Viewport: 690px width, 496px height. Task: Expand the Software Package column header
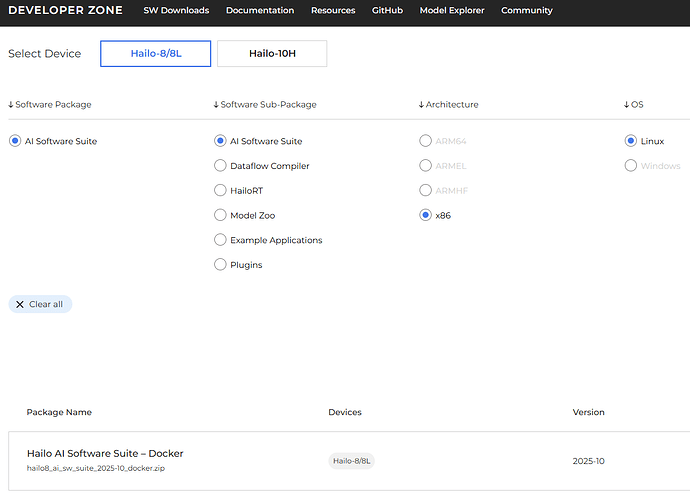pyautogui.click(x=50, y=104)
